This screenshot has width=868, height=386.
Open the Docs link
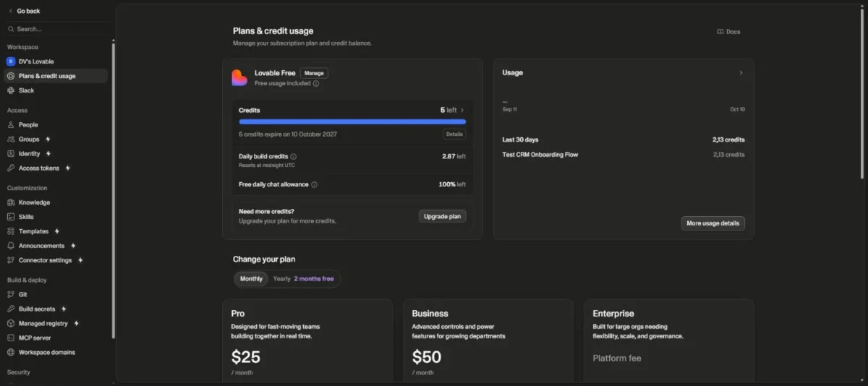pos(728,32)
